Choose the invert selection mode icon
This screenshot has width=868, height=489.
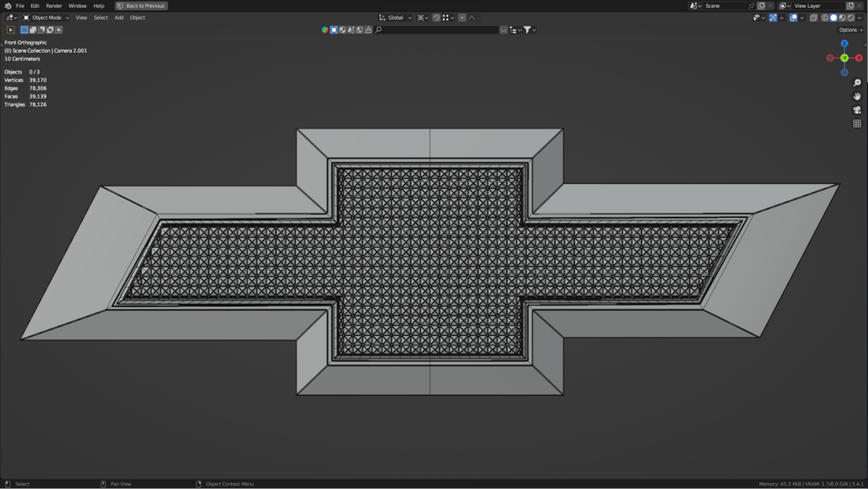pyautogui.click(x=50, y=30)
